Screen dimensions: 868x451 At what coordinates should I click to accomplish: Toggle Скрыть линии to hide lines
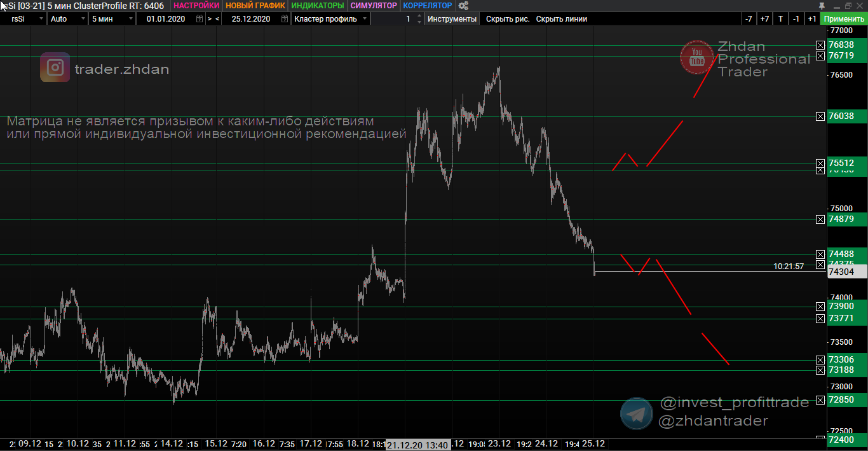coord(561,19)
